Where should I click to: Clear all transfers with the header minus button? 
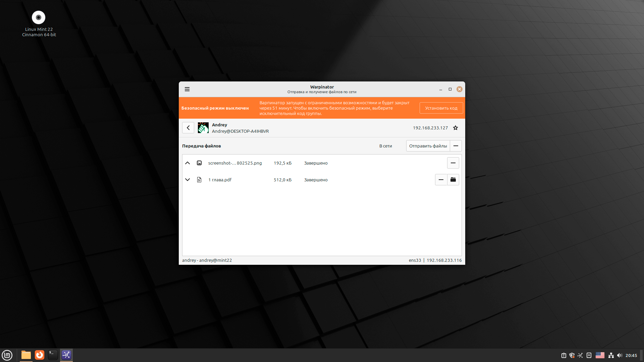456,146
